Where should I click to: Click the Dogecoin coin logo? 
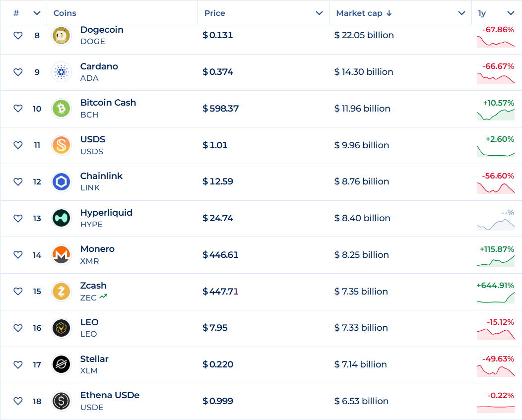(62, 36)
